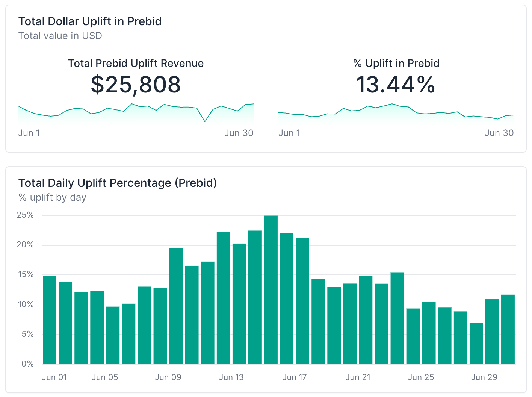Screen dimensions: 532x397
Task: Click the sharp dip in revenue sparkline
Action: (x=205, y=121)
